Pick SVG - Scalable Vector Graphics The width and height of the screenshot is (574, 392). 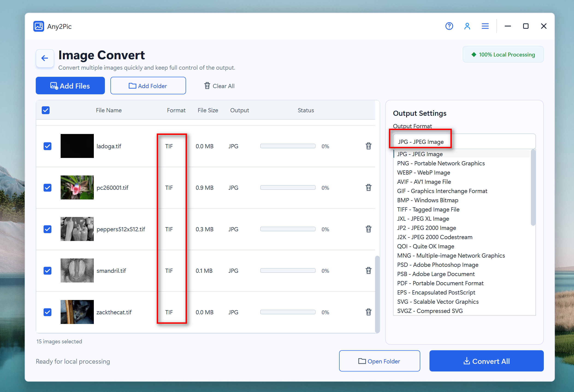point(462,302)
